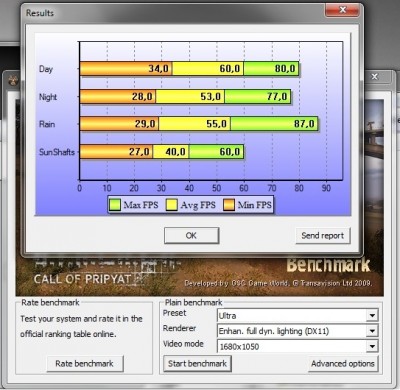Viewport: 400px width, 390px height.
Task: Click the Plain benchmark group heading
Action: 194,302
